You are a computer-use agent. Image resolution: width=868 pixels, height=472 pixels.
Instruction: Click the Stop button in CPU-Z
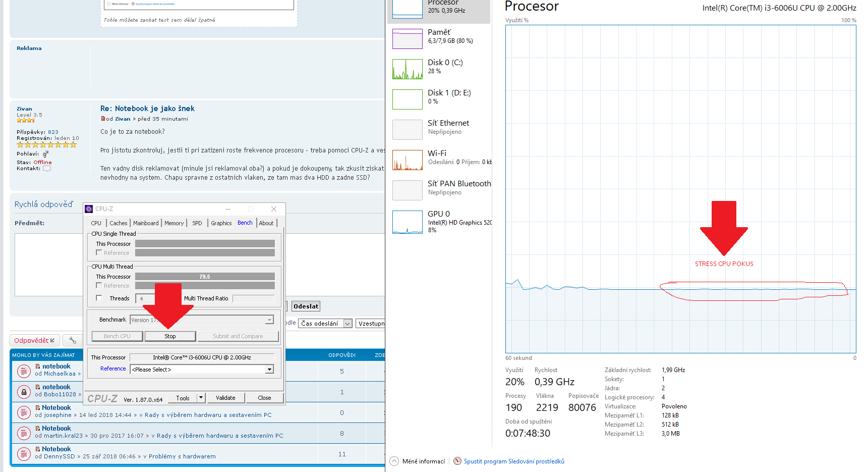[170, 336]
